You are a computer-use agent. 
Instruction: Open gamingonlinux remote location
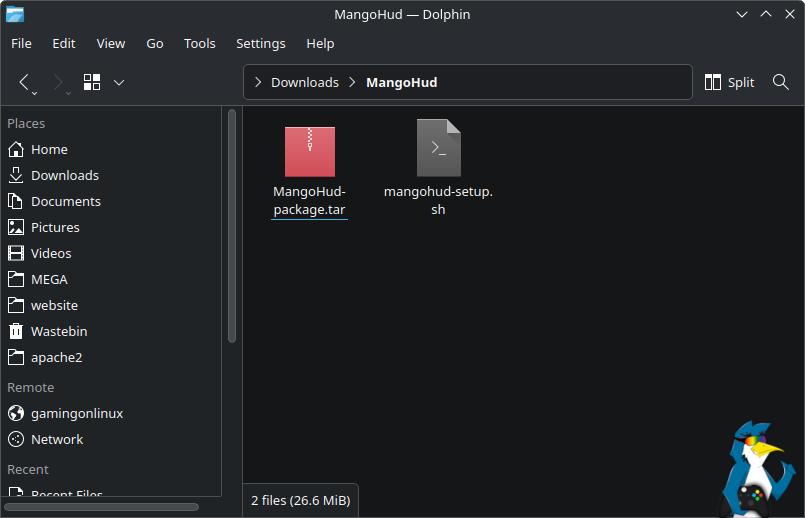click(x=76, y=413)
